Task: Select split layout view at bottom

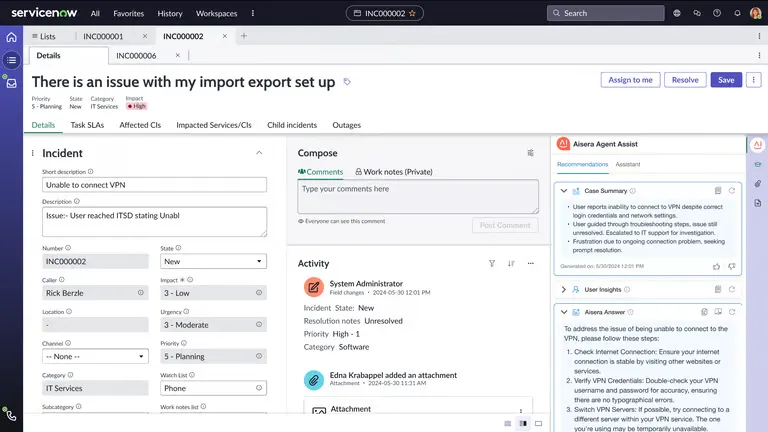Action: (x=523, y=423)
